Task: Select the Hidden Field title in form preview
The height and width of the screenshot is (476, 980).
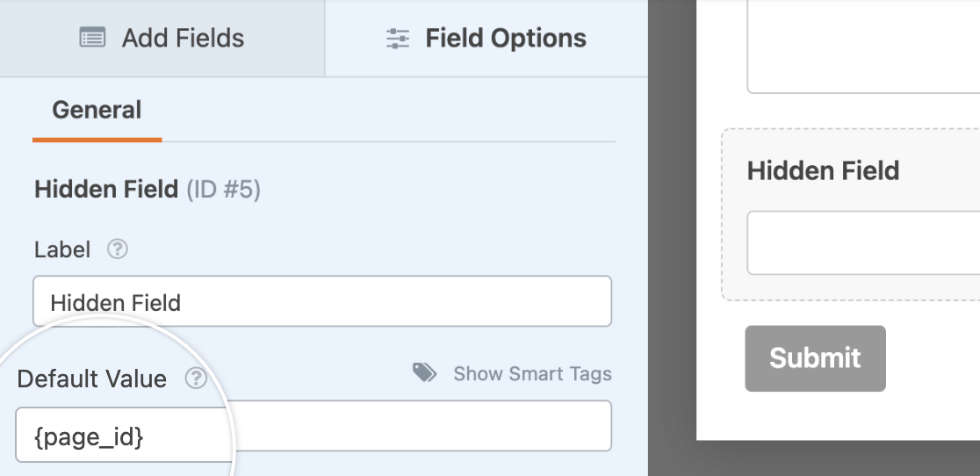Action: click(823, 170)
